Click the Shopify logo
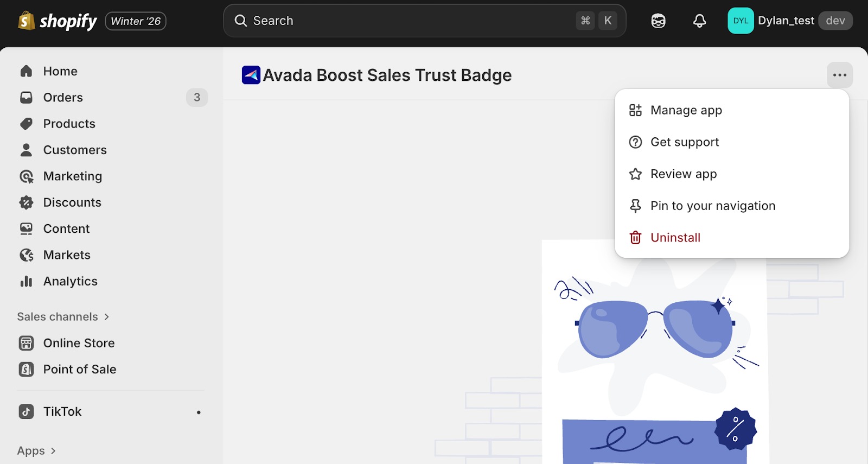Image resolution: width=868 pixels, height=464 pixels. point(58,21)
